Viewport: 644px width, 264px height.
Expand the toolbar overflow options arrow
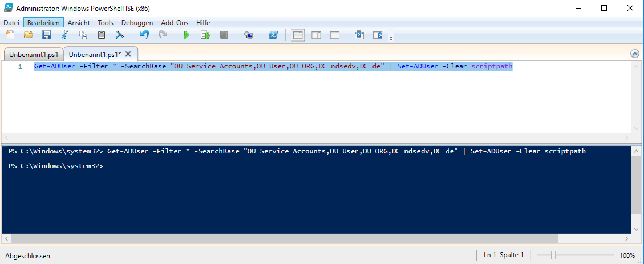coord(391,38)
